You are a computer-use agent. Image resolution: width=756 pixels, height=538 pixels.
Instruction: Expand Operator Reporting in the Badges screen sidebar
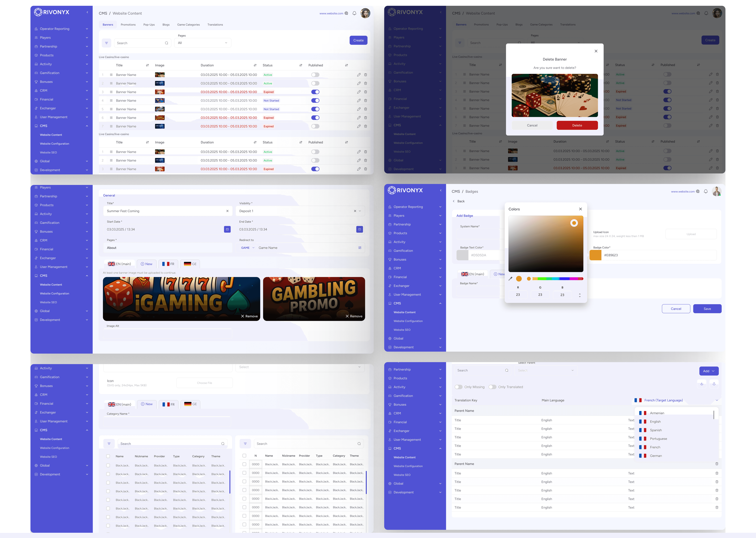(415, 207)
